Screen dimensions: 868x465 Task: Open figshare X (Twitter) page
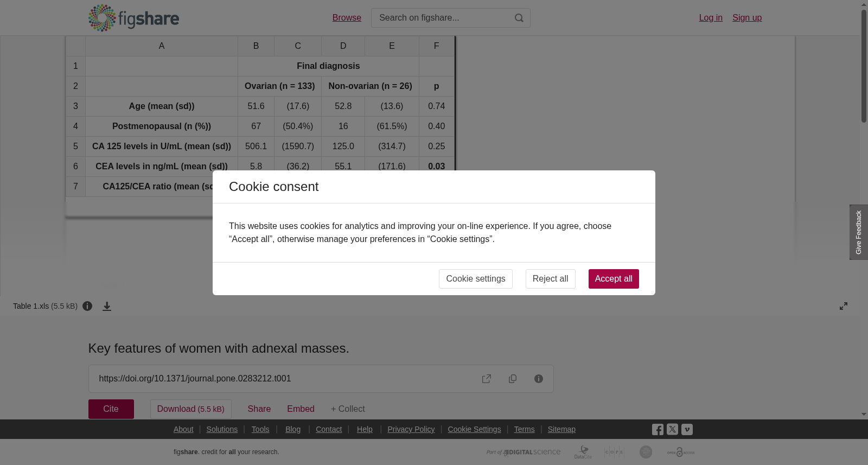tap(672, 429)
